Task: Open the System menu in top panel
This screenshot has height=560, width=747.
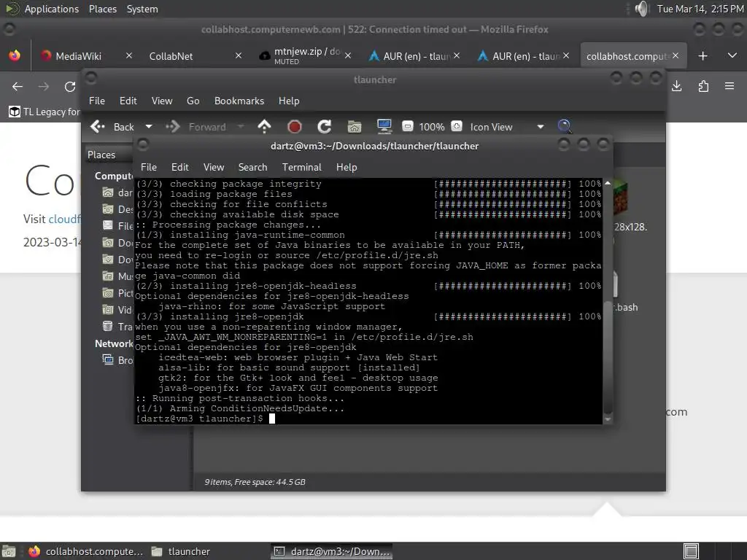Action: pyautogui.click(x=142, y=9)
